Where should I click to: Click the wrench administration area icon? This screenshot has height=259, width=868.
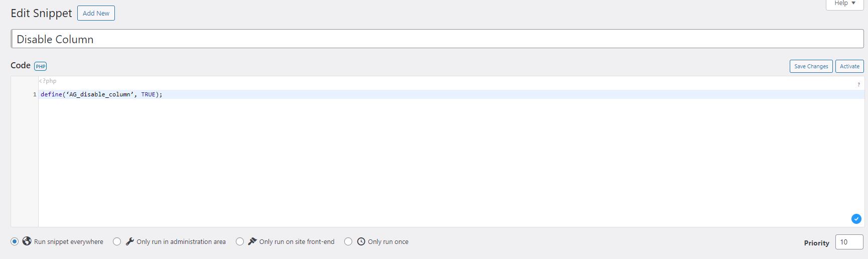129,241
